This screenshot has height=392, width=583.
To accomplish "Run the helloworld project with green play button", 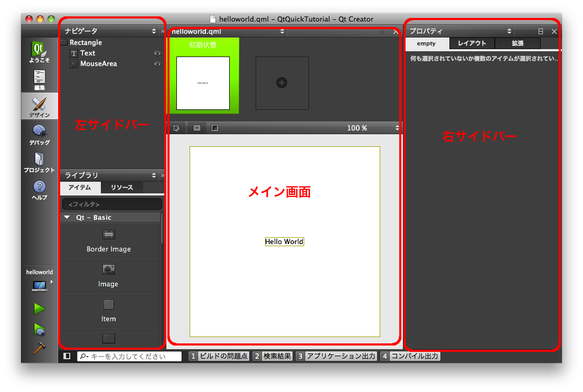I will (40, 309).
